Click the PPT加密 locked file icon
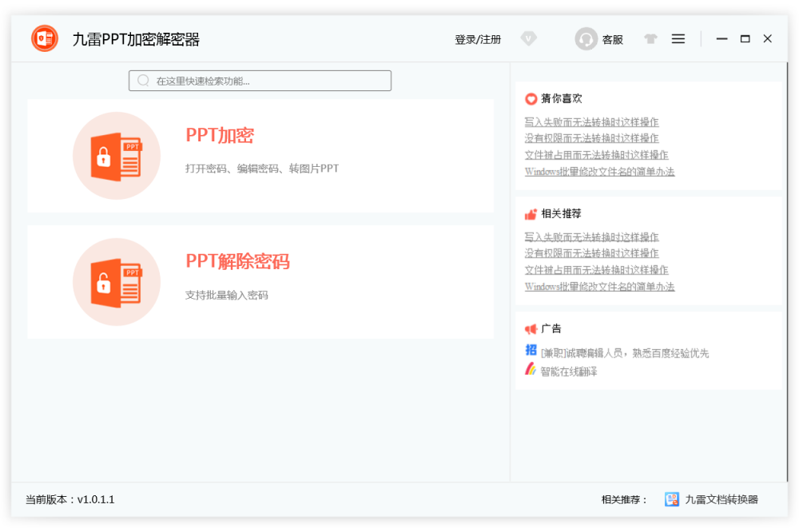 tap(117, 156)
